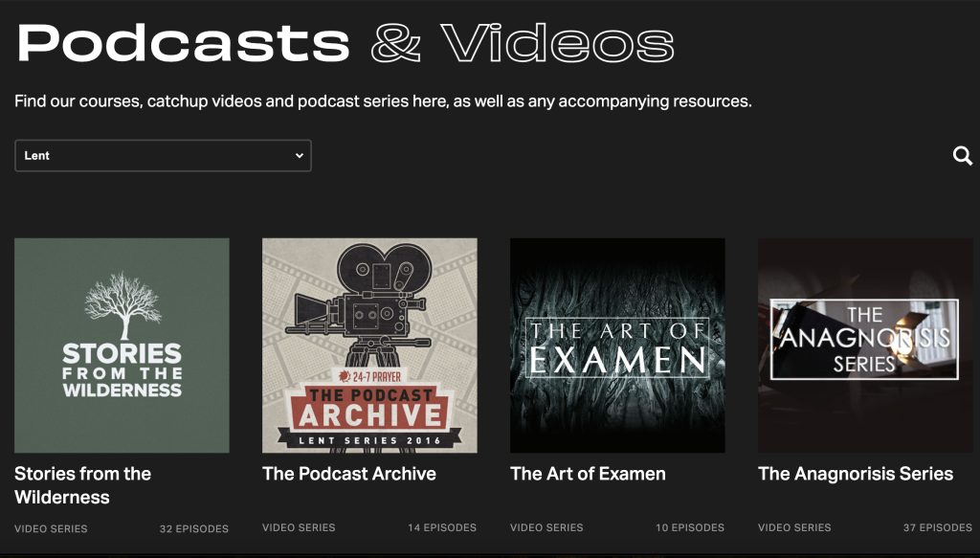Click the Podcasts & Videos page heading
This screenshot has width=980, height=558.
[x=345, y=43]
